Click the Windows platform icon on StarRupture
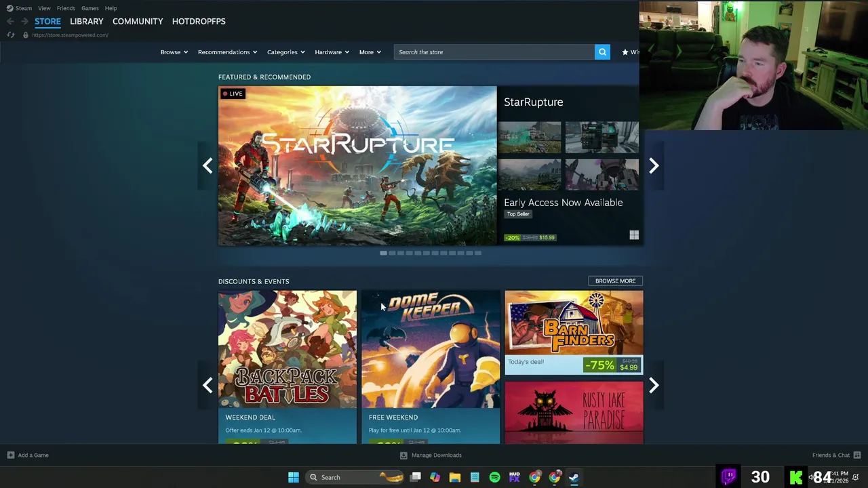This screenshot has height=488, width=868. (x=634, y=235)
